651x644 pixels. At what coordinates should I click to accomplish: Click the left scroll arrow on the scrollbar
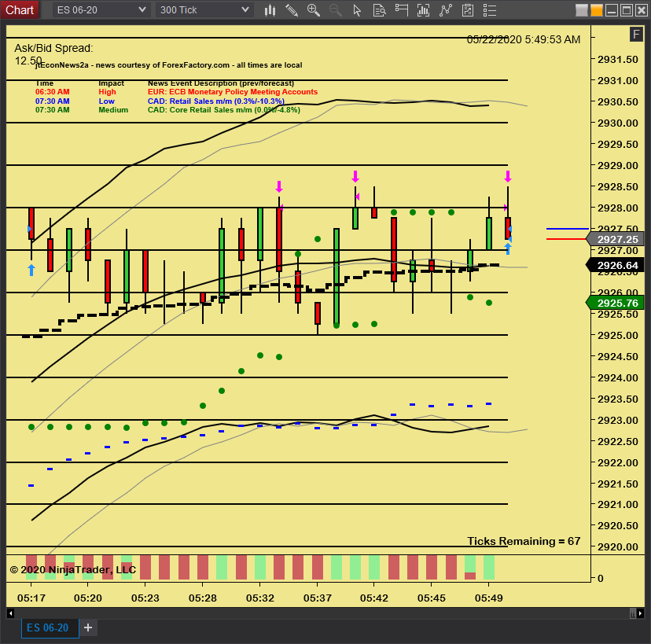pyautogui.click(x=11, y=613)
